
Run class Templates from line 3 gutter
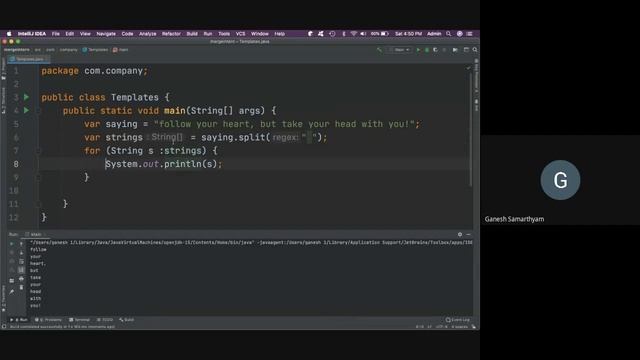pos(27,97)
